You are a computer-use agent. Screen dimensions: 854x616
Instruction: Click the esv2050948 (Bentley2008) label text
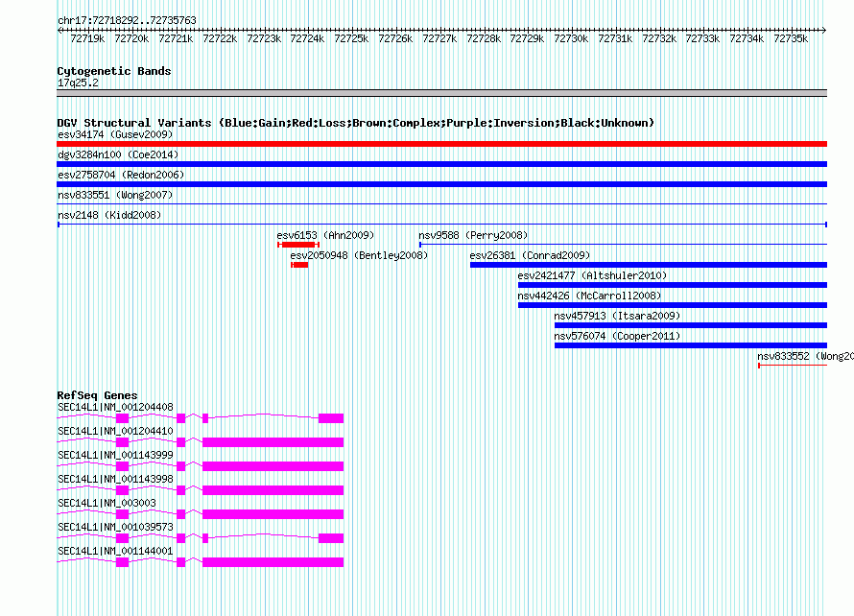[359, 255]
